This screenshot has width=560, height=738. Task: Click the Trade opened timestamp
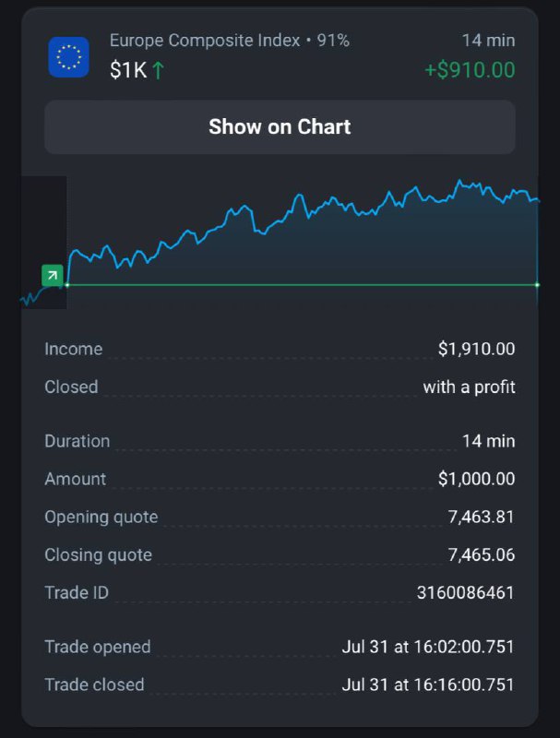(428, 647)
